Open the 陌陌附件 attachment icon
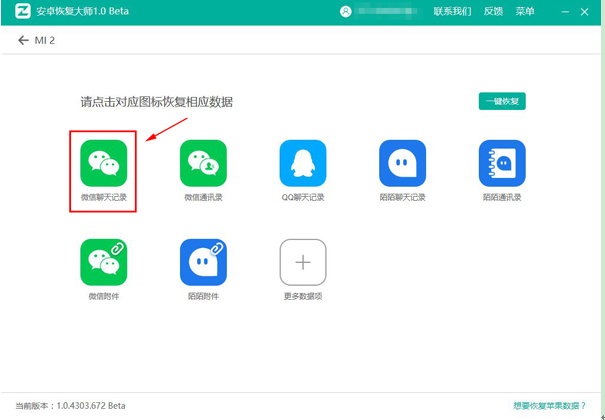Image resolution: width=605 pixels, height=420 pixels. 203,263
